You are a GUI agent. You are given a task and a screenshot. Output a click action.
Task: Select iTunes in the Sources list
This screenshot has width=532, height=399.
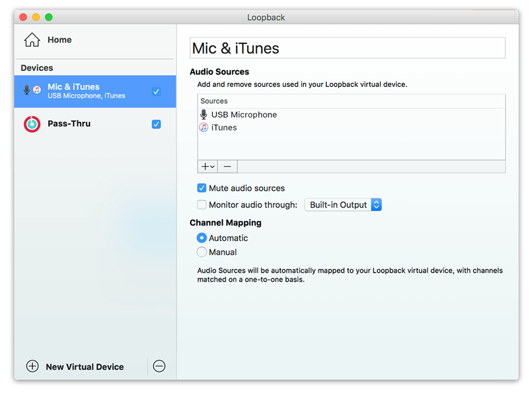click(x=351, y=128)
